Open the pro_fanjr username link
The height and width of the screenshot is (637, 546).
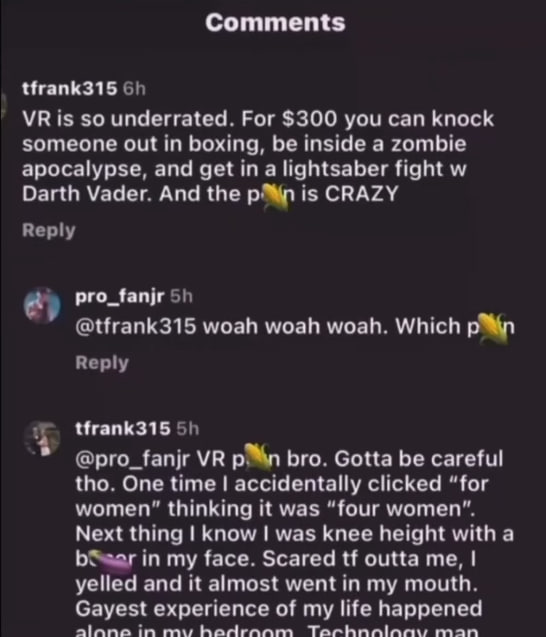click(x=120, y=297)
